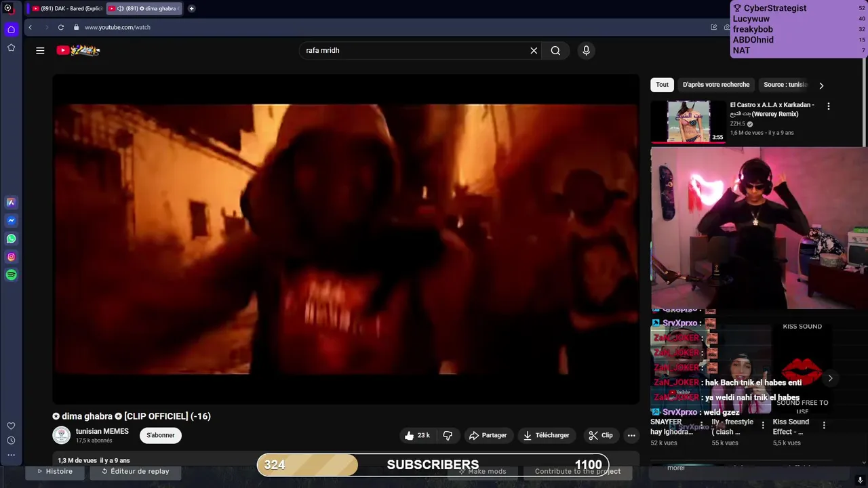Click the tunisian MEMES channel avatar

62,435
